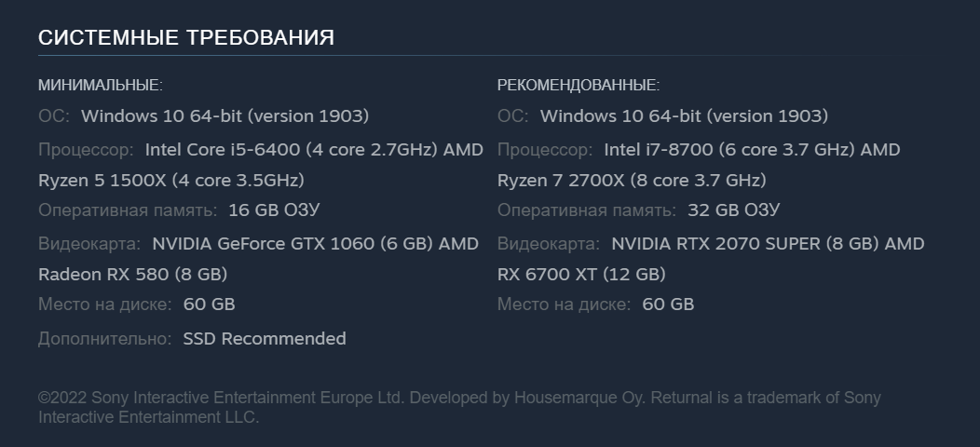Click the 16 GB ОЗУ memory value
The height and width of the screenshot is (447, 980).
click(274, 210)
